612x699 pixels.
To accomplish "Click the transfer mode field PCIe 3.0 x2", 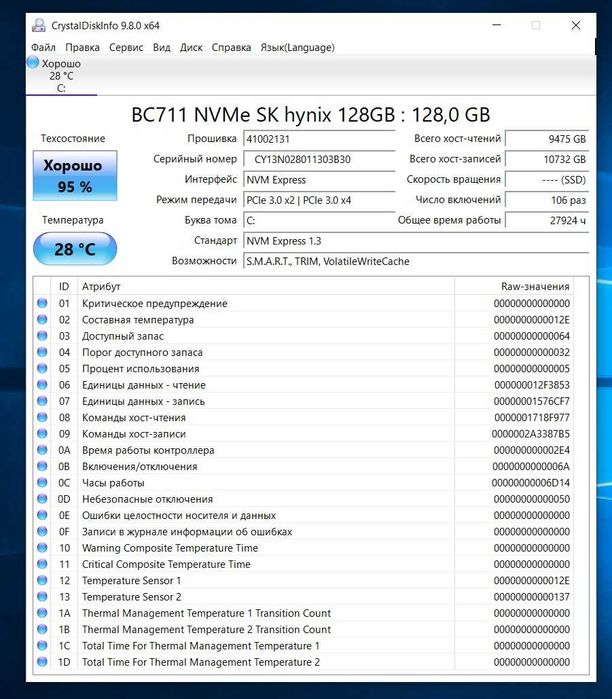I will point(319,200).
